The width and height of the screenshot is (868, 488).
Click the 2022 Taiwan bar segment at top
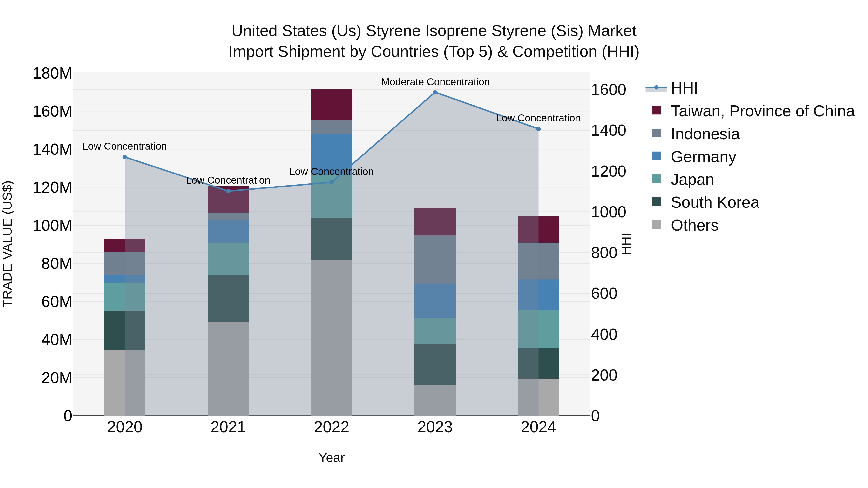[332, 105]
